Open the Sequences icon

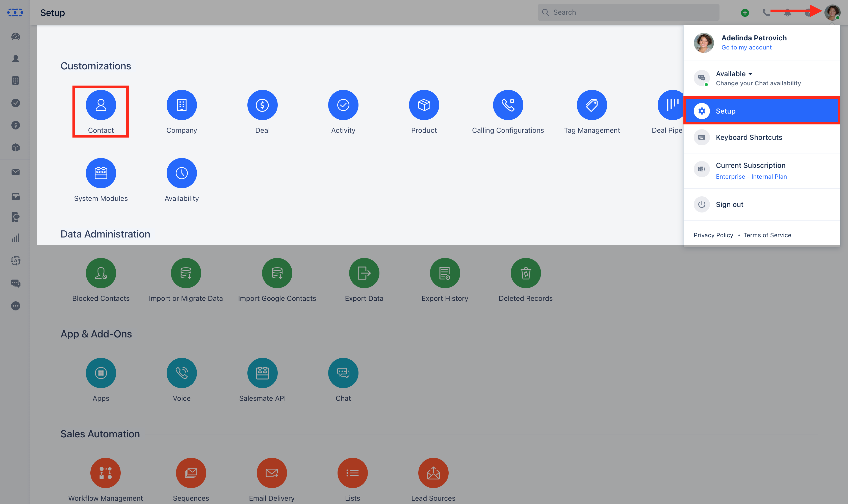click(x=191, y=473)
